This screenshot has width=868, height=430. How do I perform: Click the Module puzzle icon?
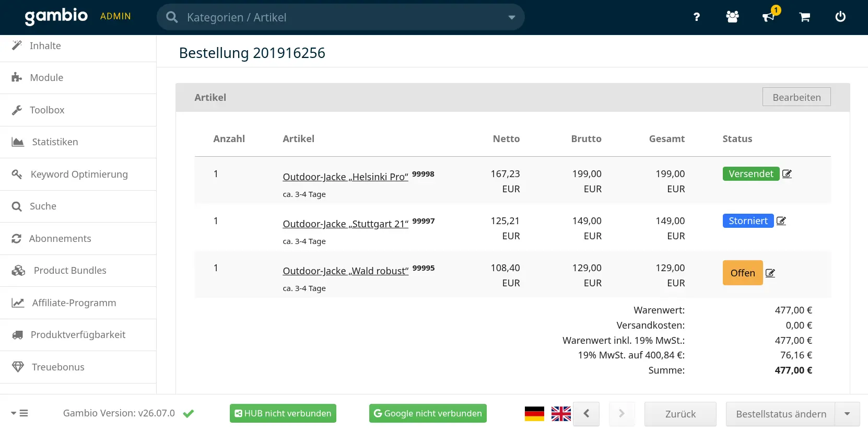17,77
